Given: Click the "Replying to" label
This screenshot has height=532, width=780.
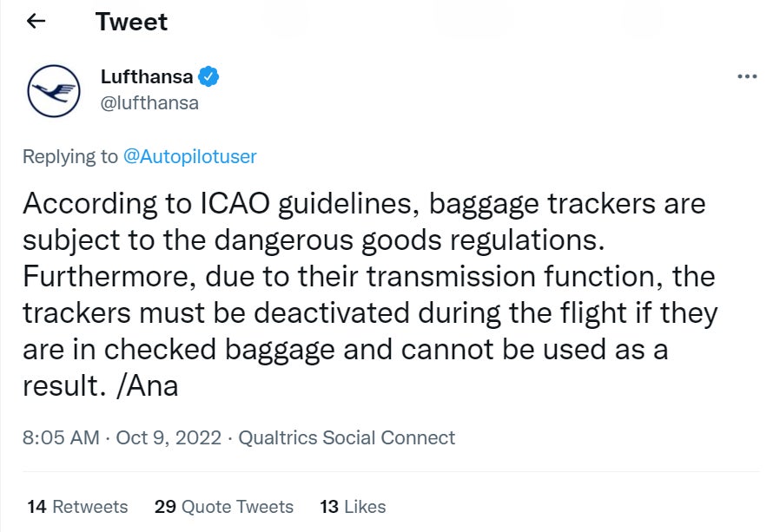Looking at the screenshot, I should click(x=69, y=156).
